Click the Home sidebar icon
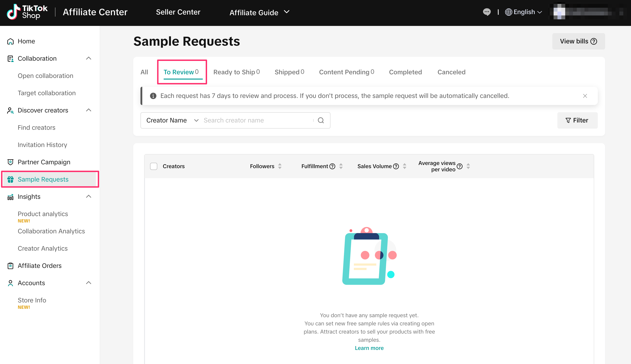 point(10,41)
